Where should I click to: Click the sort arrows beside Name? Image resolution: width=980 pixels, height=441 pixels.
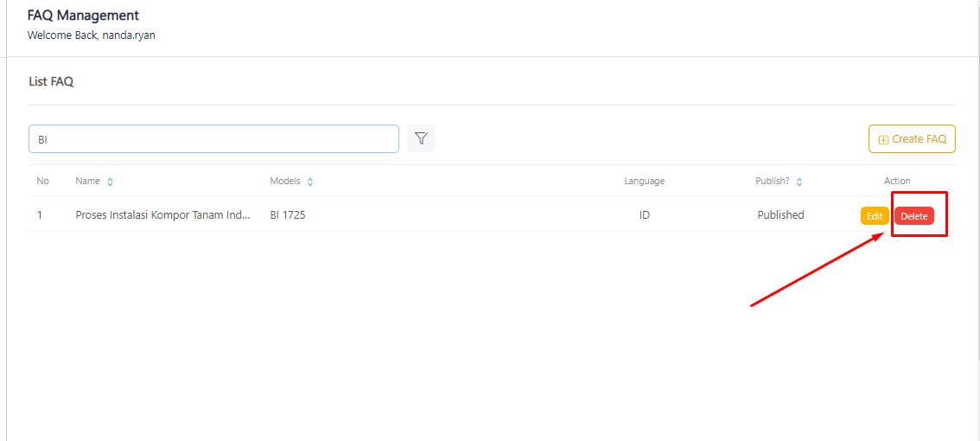(110, 182)
